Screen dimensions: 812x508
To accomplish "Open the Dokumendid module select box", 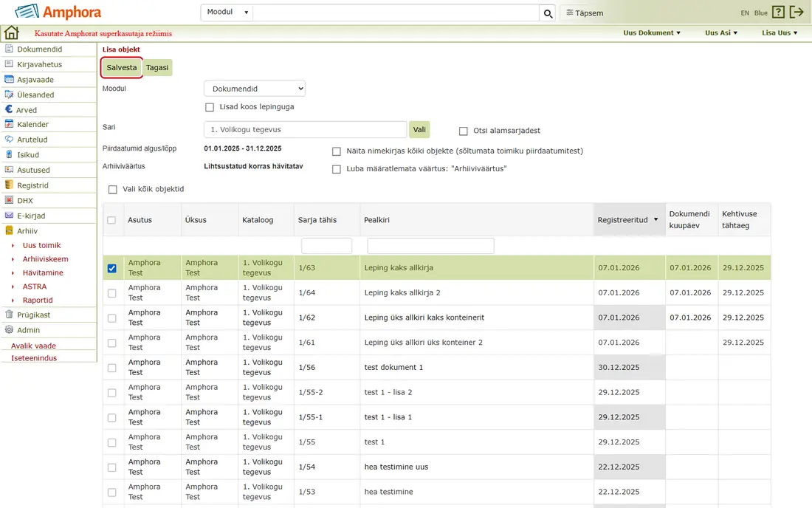I will pyautogui.click(x=255, y=89).
